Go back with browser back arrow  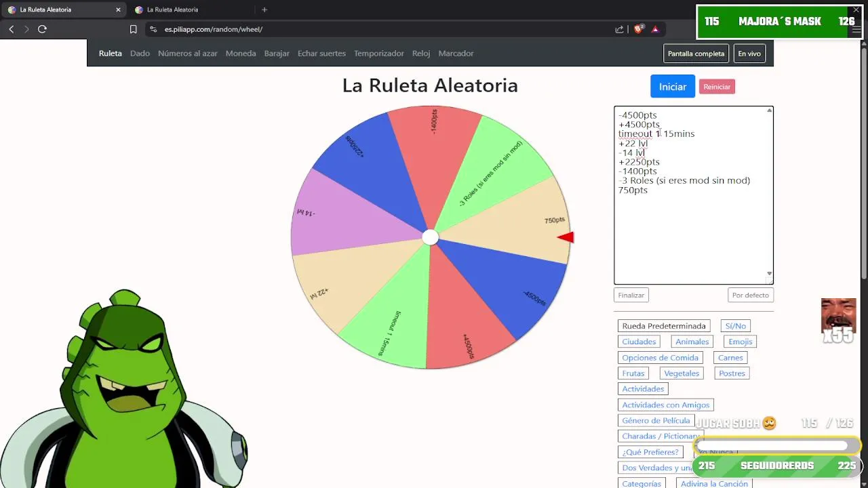pos(12,29)
